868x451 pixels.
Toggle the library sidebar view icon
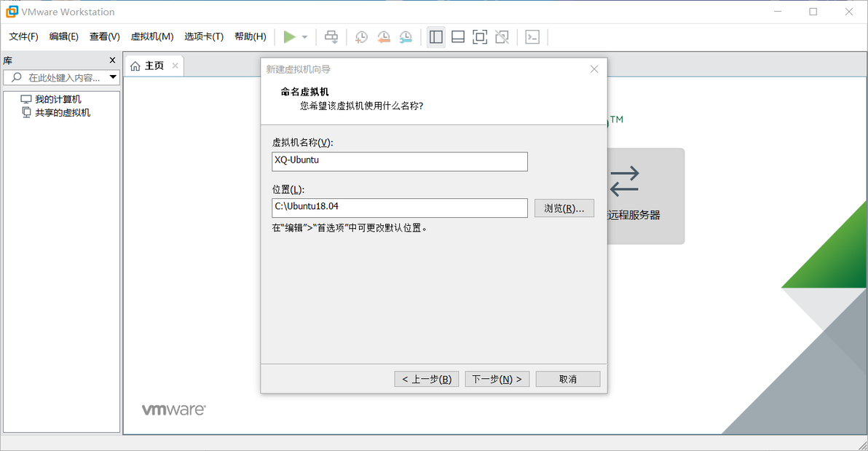click(436, 37)
